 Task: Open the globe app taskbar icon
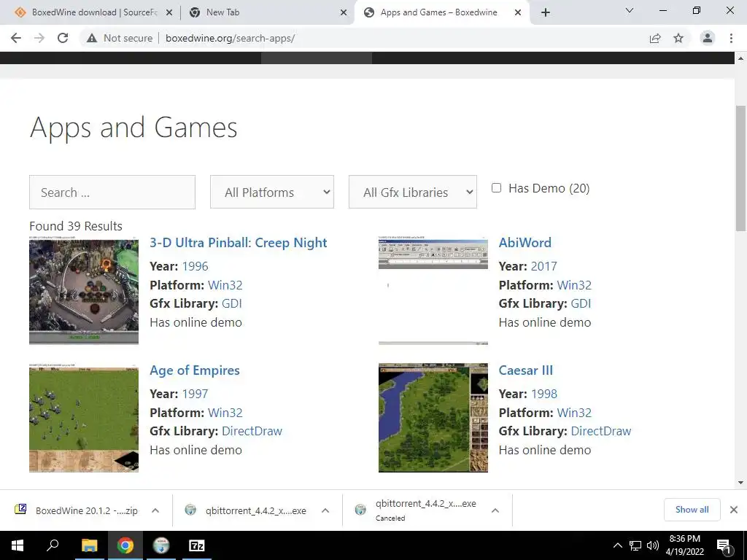point(161,545)
